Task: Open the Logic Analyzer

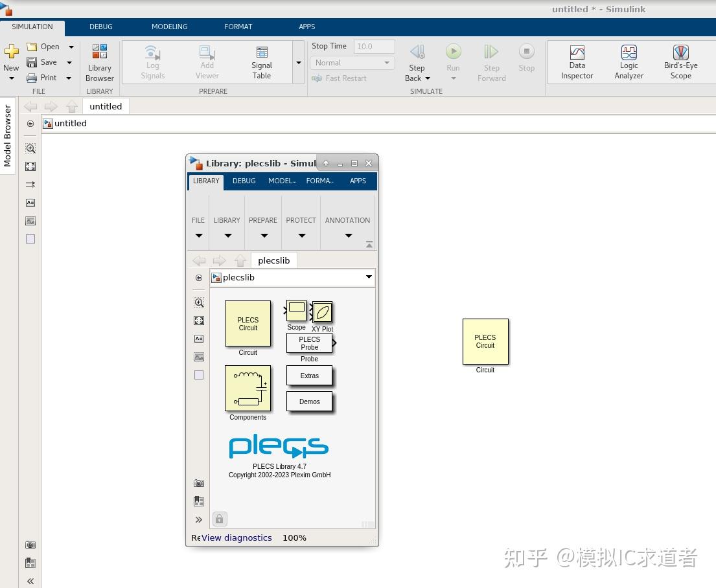Action: click(x=629, y=60)
